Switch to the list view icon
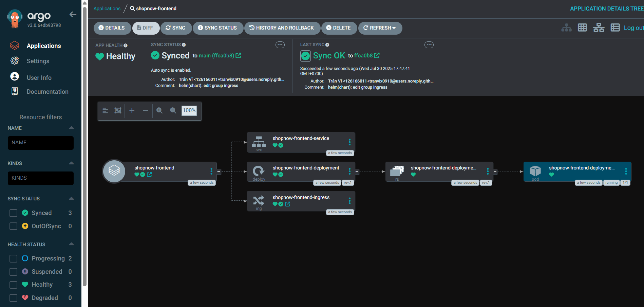644x307 pixels. (x=615, y=28)
